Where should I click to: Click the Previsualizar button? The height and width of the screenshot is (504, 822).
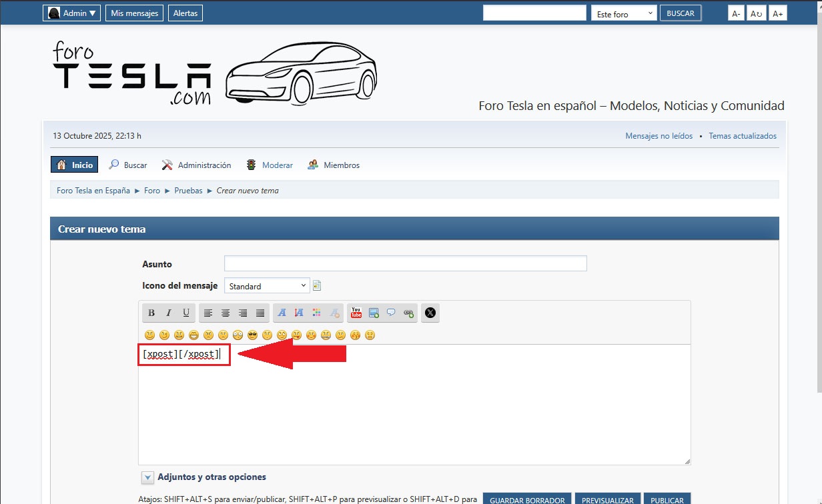[607, 499]
